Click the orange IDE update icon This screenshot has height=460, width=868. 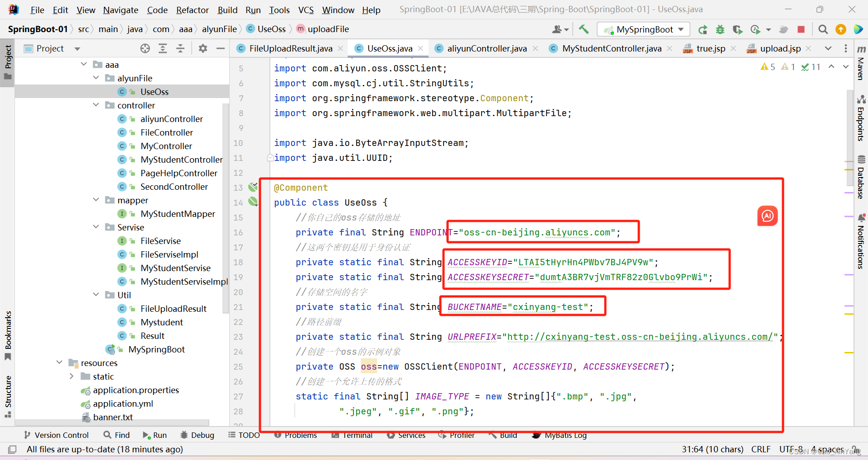(x=841, y=29)
